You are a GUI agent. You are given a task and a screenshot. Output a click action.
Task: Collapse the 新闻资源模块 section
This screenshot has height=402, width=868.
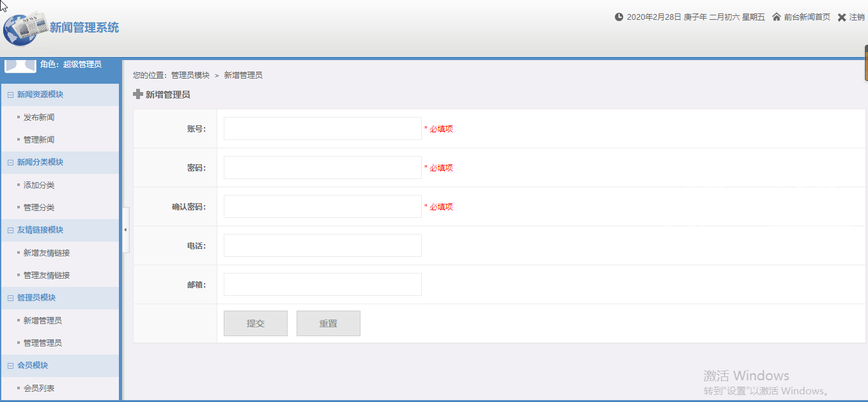tap(10, 95)
